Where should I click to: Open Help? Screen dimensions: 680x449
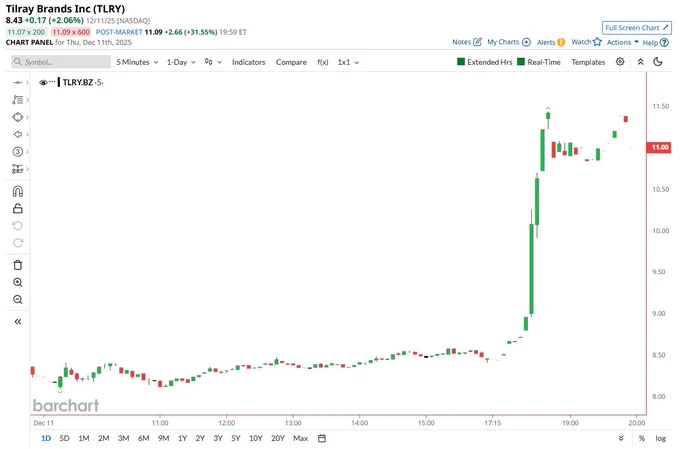655,43
